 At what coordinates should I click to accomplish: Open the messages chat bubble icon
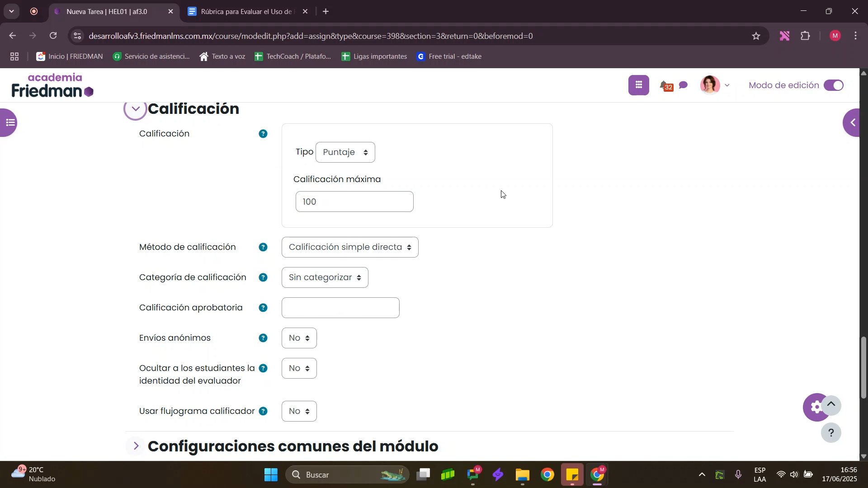(684, 85)
